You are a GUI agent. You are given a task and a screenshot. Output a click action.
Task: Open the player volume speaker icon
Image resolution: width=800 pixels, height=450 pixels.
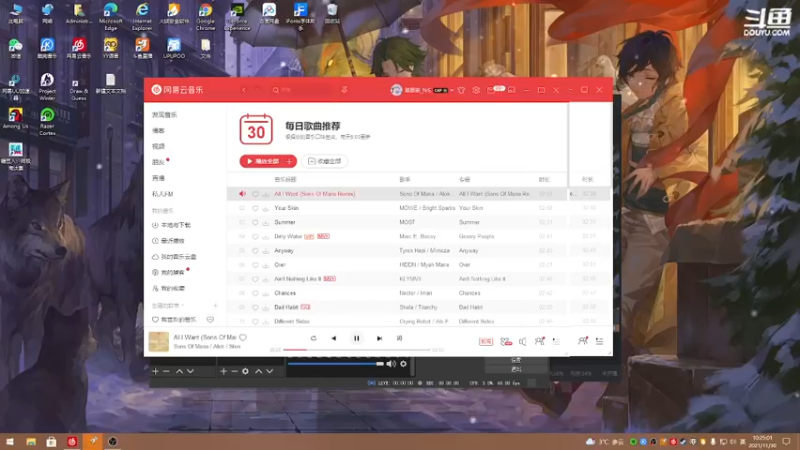[522, 341]
